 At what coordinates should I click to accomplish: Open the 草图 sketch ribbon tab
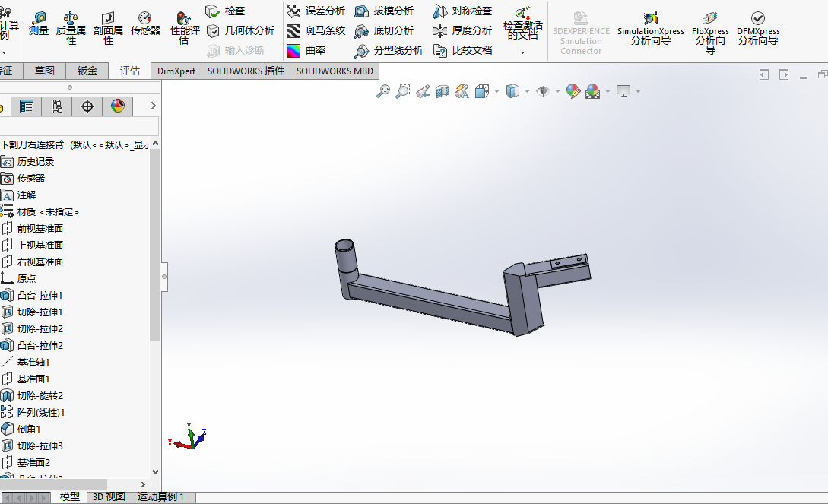coord(45,71)
